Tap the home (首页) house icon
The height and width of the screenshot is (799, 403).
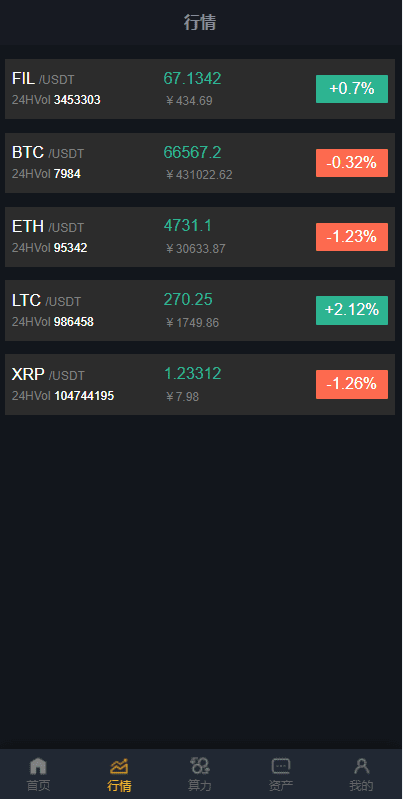click(38, 765)
